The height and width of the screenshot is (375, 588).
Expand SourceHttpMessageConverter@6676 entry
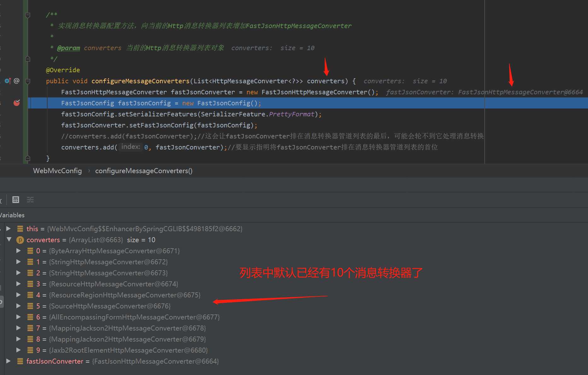pos(19,306)
